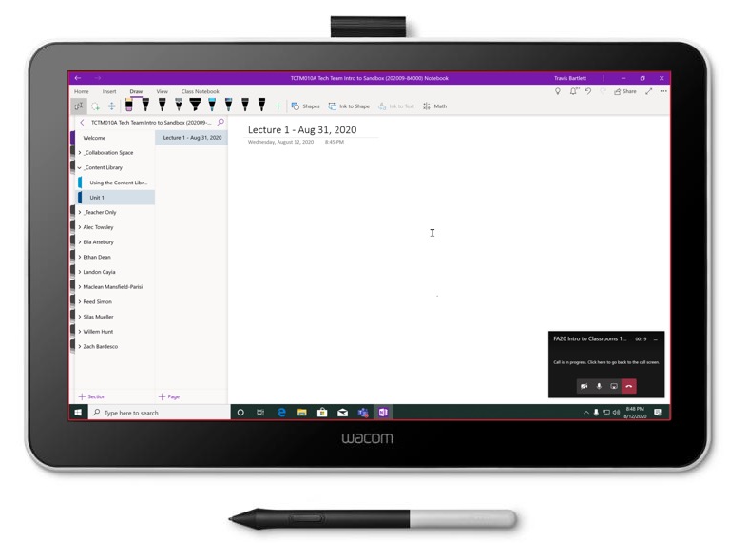This screenshot has height=560, width=748.
Task: Collapse the _Content Library section group
Action: tap(80, 167)
